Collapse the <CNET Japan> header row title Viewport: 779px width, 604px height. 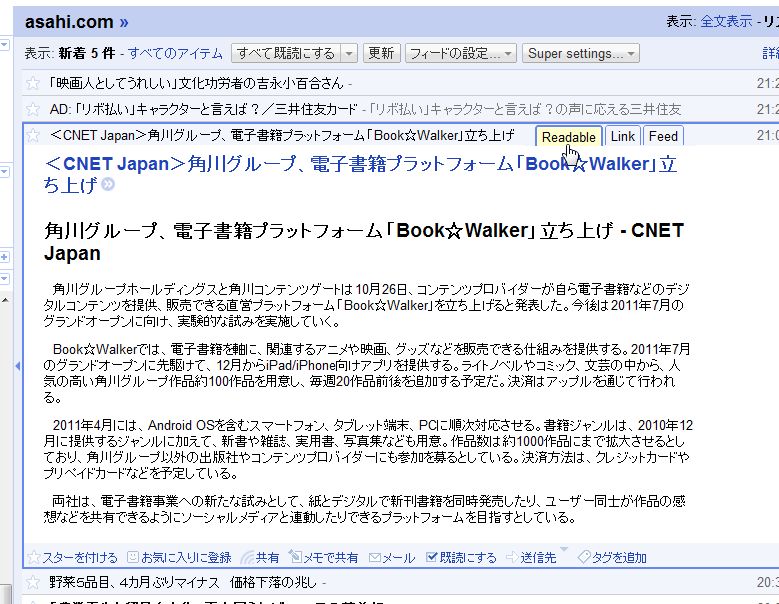(282, 135)
